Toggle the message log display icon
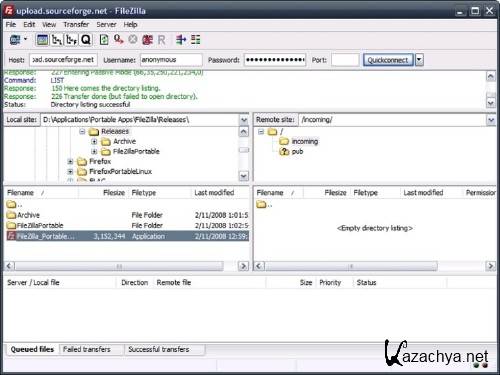The width and height of the screenshot is (500, 375). click(x=42, y=40)
